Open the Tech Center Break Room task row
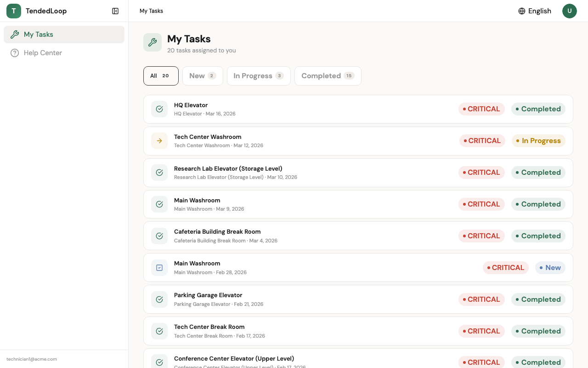Image resolution: width=588 pixels, height=368 pixels. pos(209,327)
